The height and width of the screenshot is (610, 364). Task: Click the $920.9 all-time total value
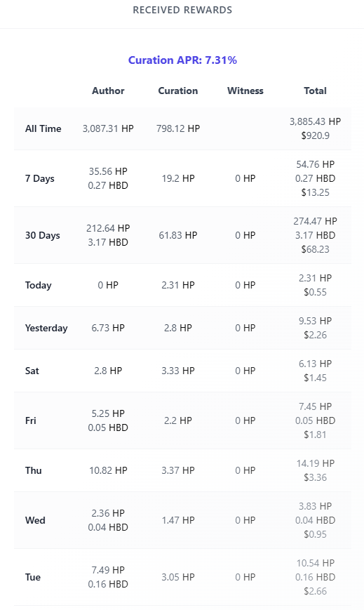pos(315,135)
